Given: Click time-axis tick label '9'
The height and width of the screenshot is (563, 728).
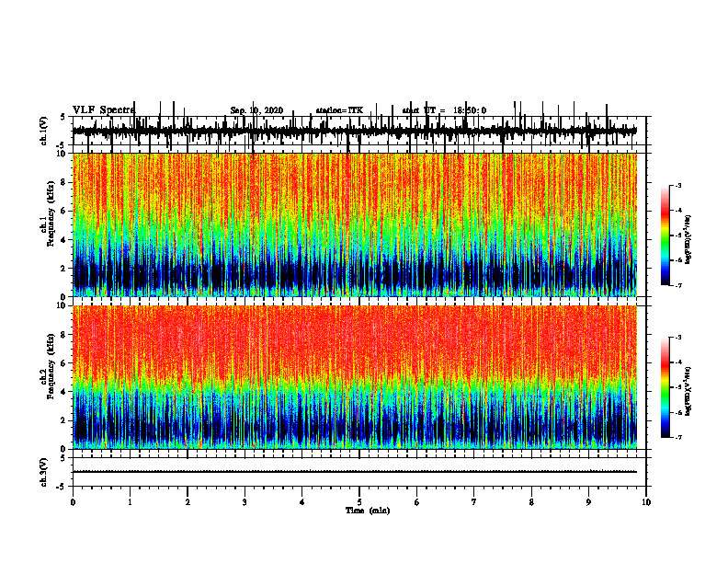Looking at the screenshot, I should tap(588, 502).
